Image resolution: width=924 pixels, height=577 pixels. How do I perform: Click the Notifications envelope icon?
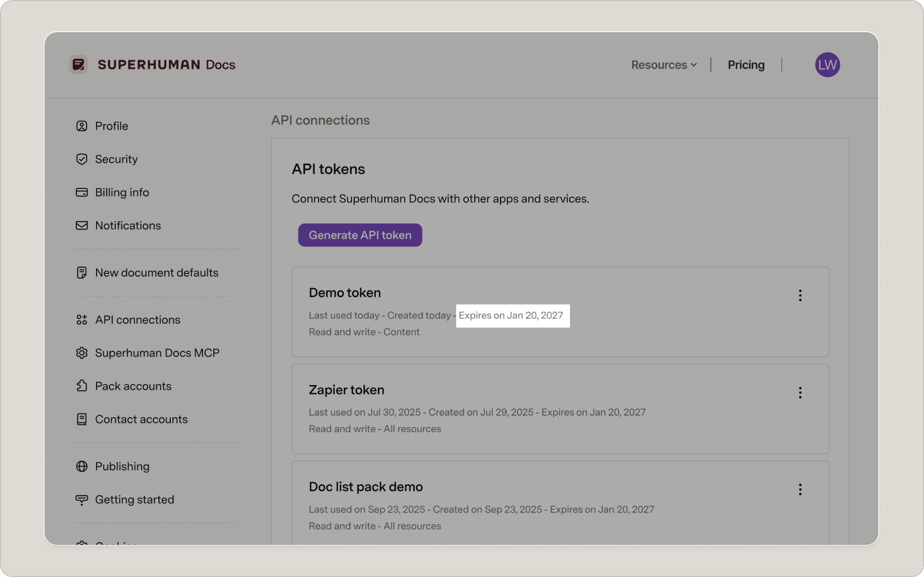tap(81, 226)
